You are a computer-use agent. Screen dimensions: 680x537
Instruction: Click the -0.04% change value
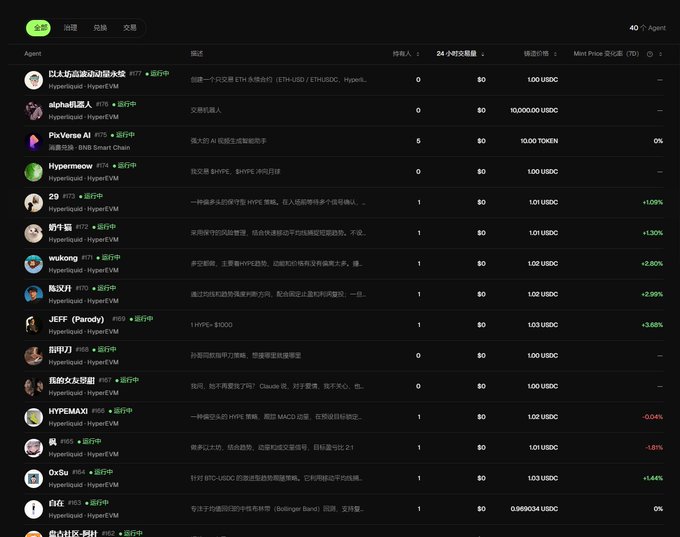click(652, 417)
